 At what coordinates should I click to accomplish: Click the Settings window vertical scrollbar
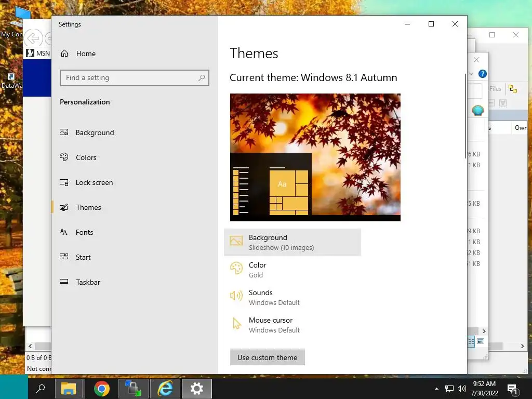tap(465, 115)
